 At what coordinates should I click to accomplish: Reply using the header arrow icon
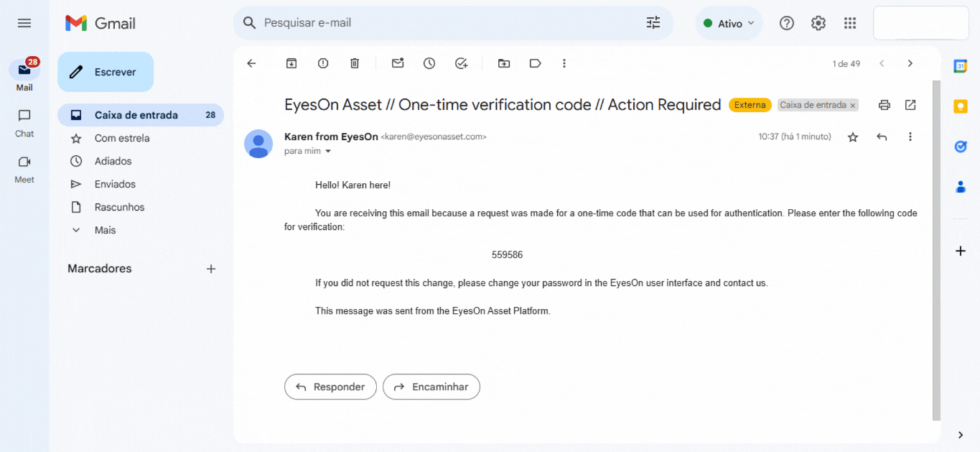click(x=882, y=137)
